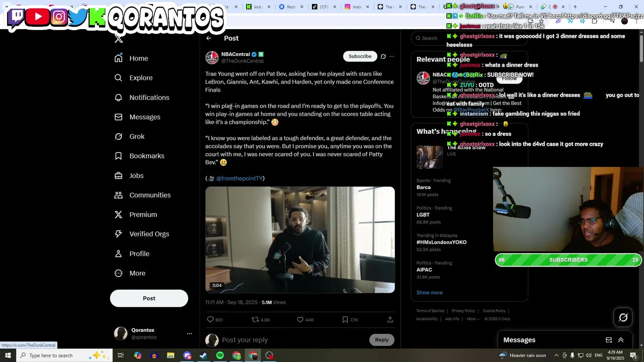Click the Explore magnifier icon
This screenshot has height=362, width=644.
point(118,78)
